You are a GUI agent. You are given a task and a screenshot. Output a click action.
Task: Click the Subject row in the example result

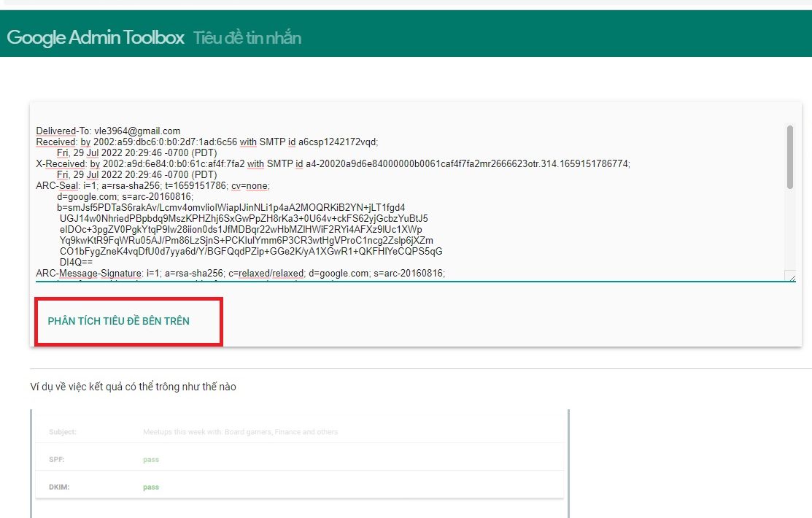click(x=299, y=431)
